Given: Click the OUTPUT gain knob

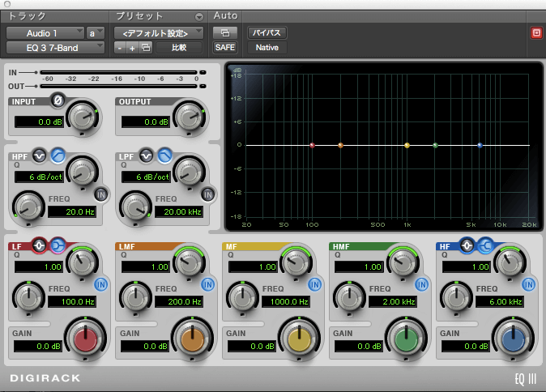Looking at the screenshot, I should point(189,117).
